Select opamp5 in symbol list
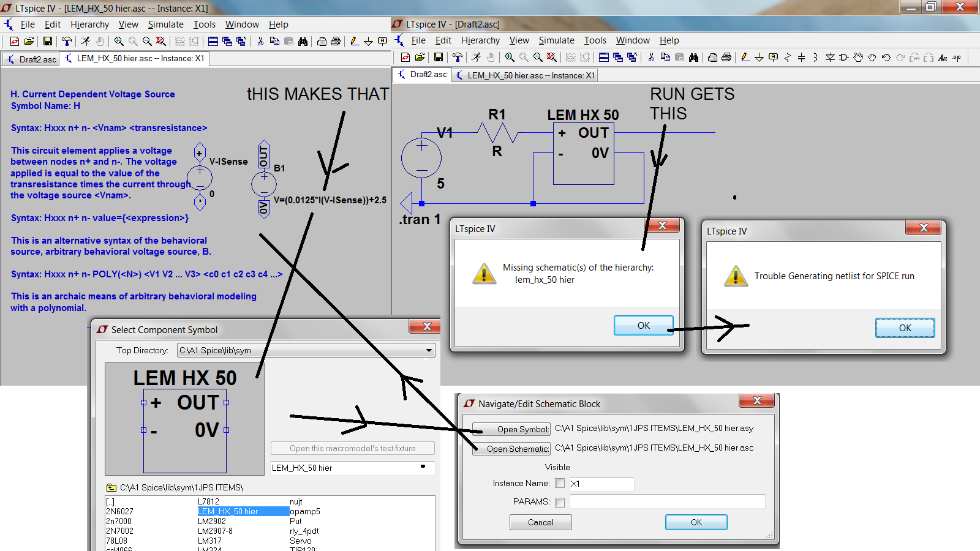Viewport: 980px width, 551px height. (305, 511)
